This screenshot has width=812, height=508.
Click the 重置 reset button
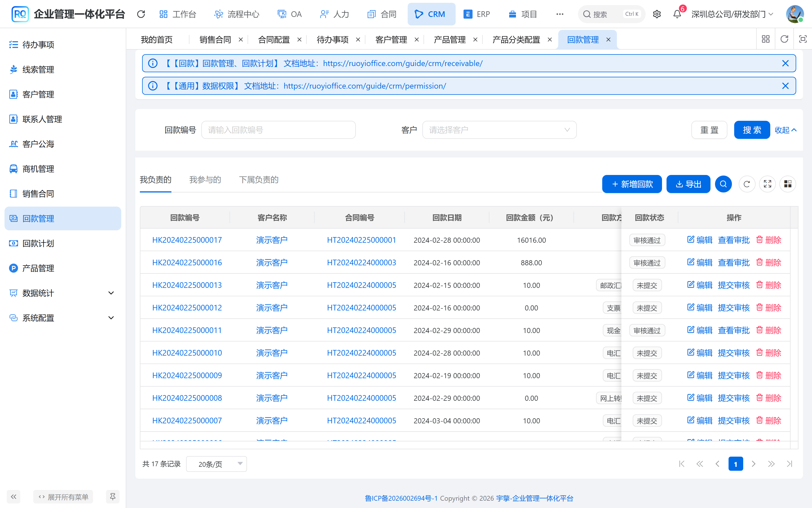709,130
